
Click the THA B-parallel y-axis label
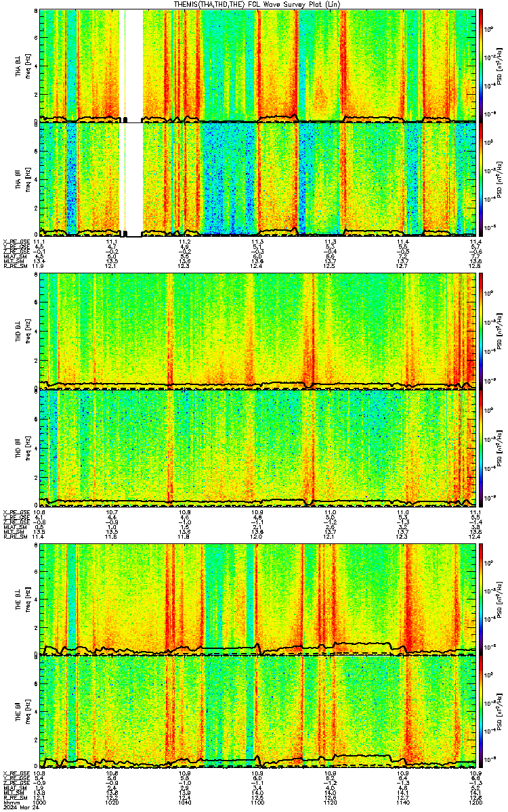[x=18, y=179]
